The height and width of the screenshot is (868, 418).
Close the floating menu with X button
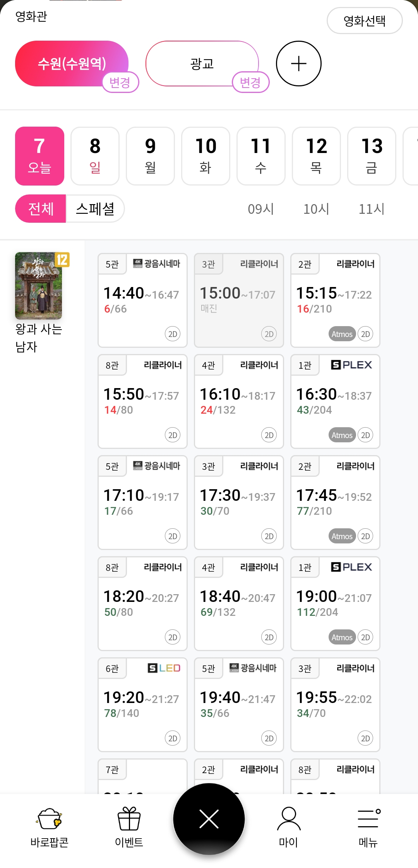point(209,819)
